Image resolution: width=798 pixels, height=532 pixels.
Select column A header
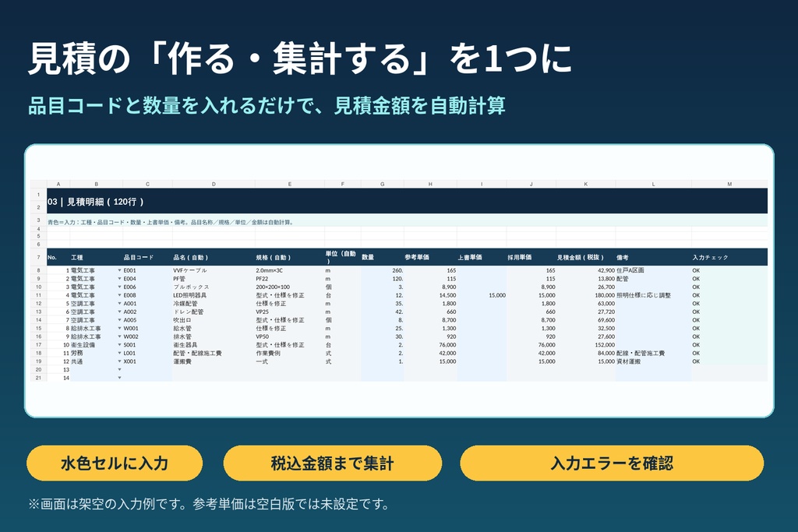[x=58, y=184]
